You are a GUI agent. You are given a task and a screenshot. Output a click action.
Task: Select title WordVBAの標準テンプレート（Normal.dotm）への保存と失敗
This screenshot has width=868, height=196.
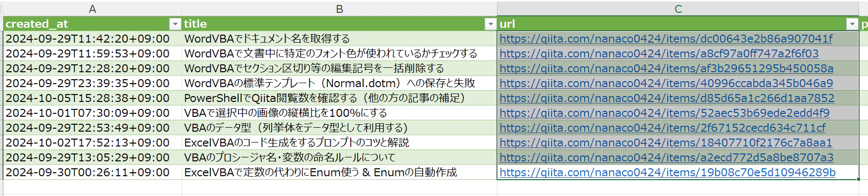[x=339, y=83]
